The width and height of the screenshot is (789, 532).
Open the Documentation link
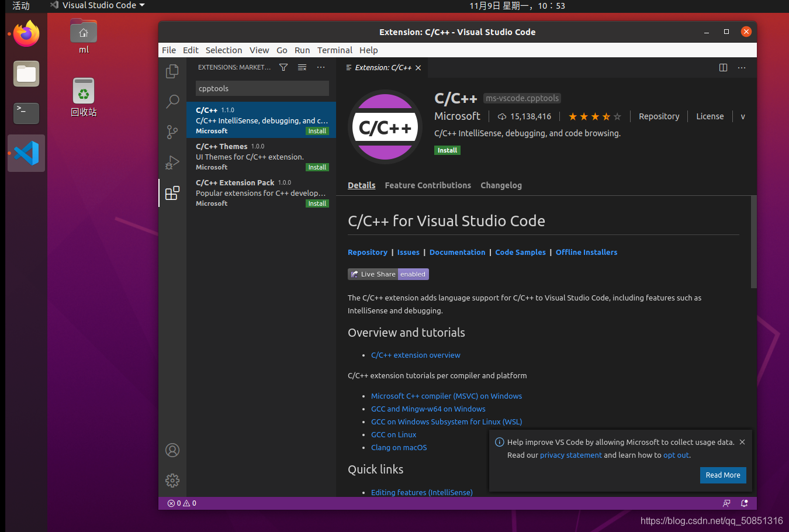457,253
